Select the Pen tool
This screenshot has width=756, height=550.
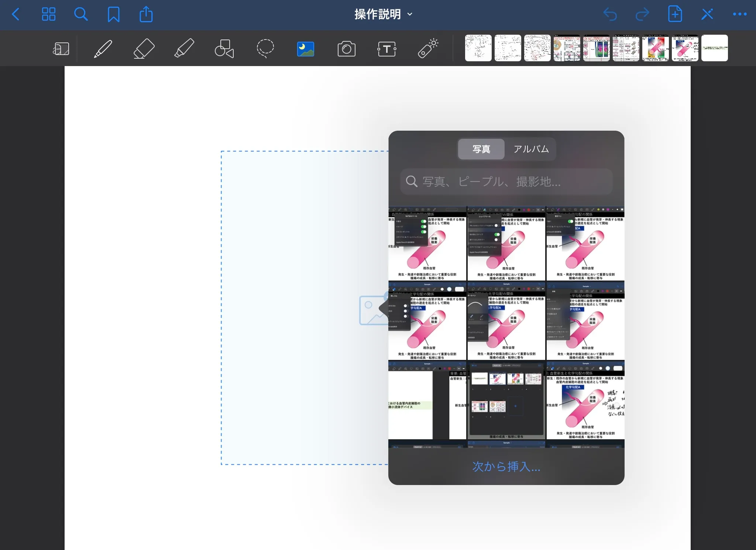103,48
